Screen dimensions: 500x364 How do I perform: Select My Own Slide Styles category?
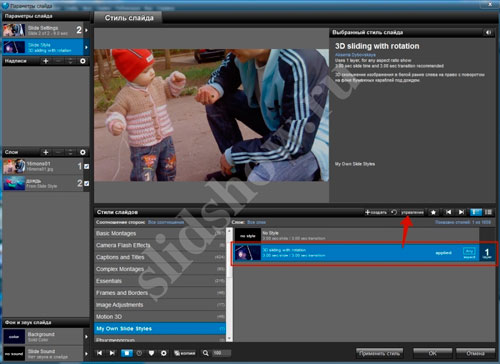[160, 329]
